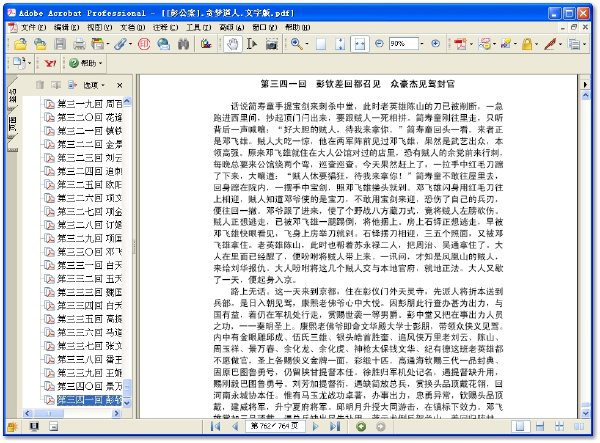Toggle continuous page layout view
This screenshot has height=443, width=600.
tap(540, 426)
